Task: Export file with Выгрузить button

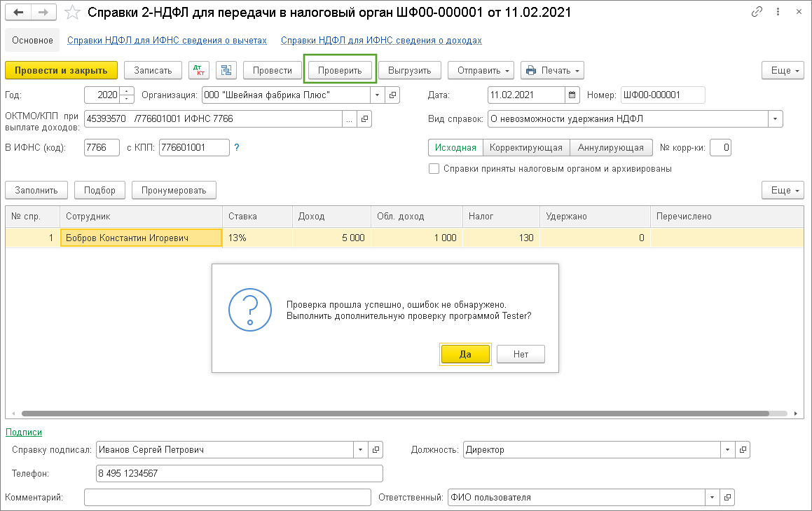Action: coord(410,70)
